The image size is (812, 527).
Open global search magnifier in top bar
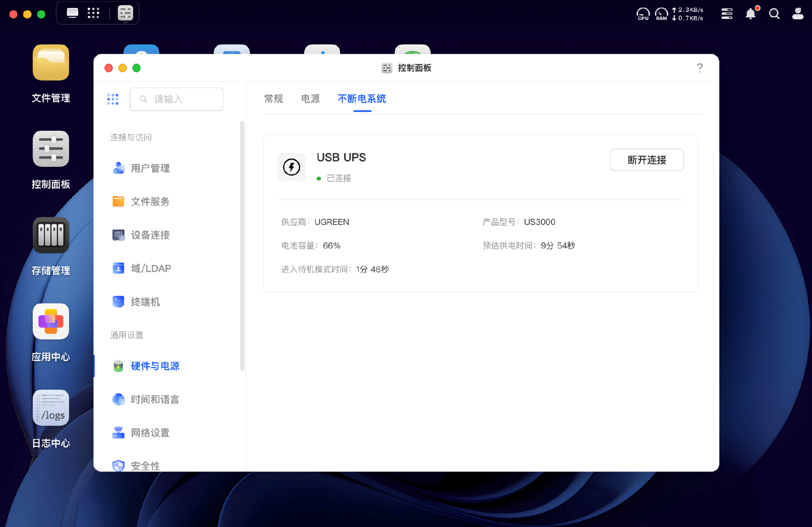(774, 14)
